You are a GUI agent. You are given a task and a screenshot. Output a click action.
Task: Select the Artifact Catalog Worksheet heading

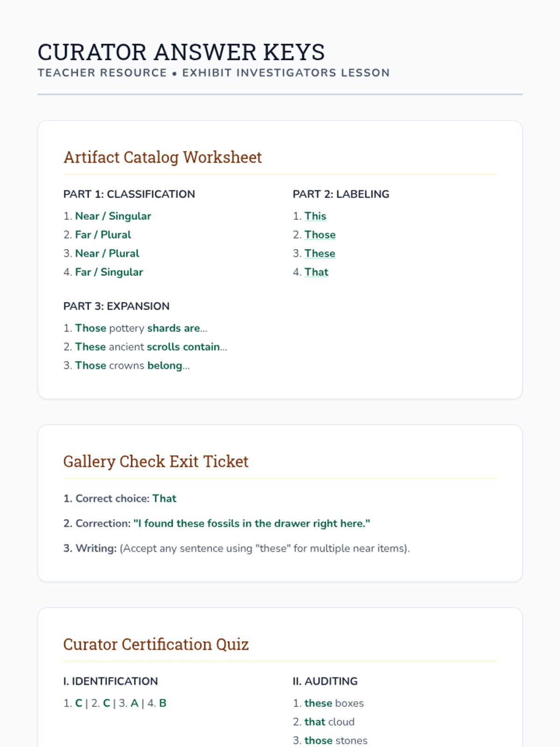click(162, 157)
